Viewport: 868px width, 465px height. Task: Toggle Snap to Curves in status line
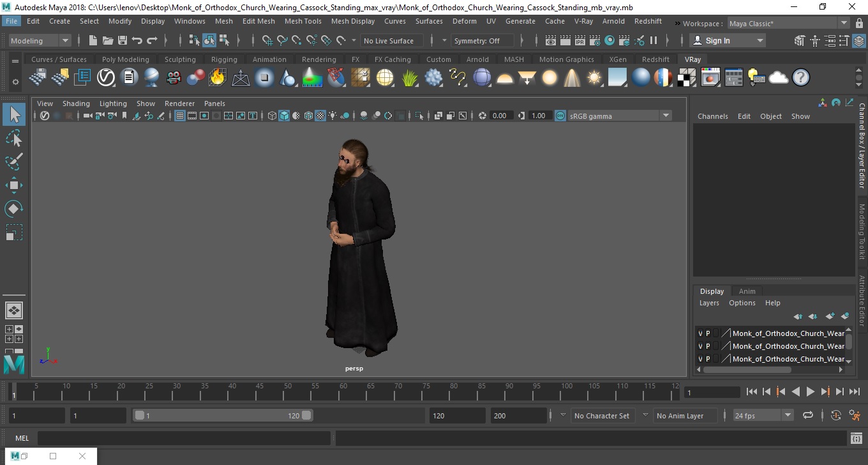[x=282, y=40]
